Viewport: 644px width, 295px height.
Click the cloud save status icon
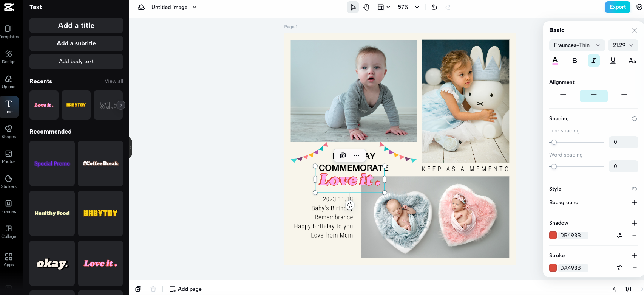coord(141,7)
